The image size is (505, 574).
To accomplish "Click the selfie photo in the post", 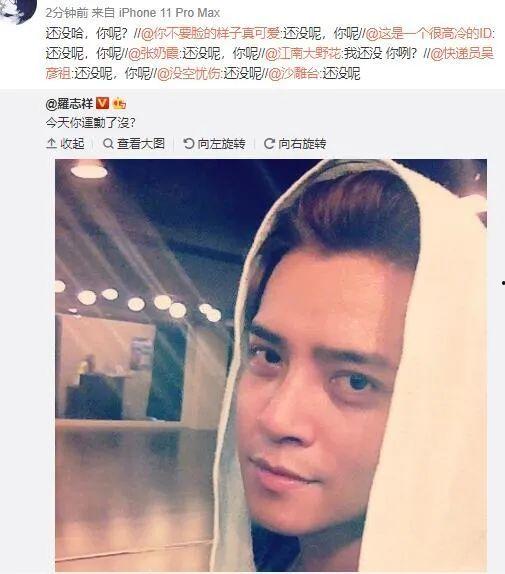I will pos(271,365).
